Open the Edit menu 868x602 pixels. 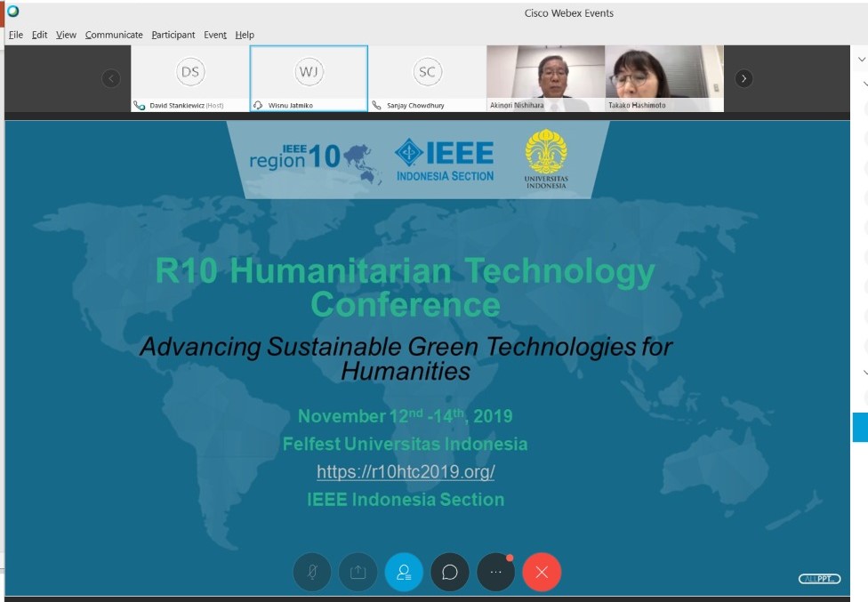click(x=39, y=35)
